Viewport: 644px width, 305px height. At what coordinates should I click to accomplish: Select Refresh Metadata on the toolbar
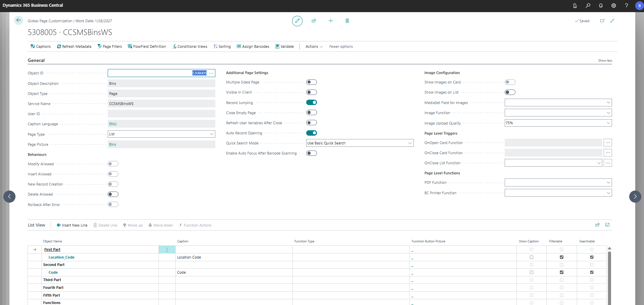click(x=74, y=46)
